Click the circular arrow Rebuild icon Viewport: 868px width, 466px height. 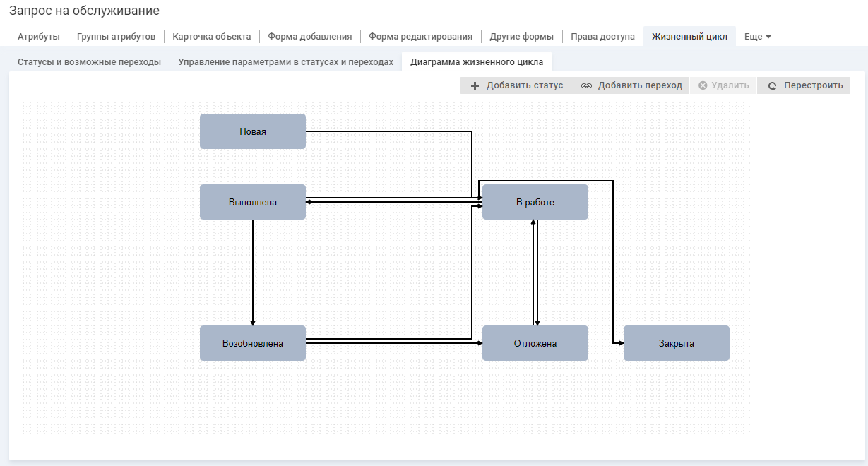click(772, 86)
